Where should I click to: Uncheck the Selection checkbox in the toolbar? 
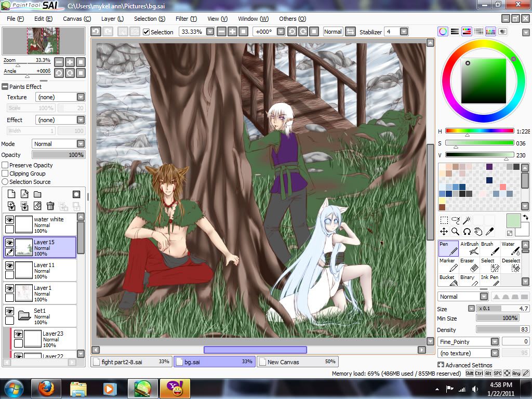coord(146,32)
